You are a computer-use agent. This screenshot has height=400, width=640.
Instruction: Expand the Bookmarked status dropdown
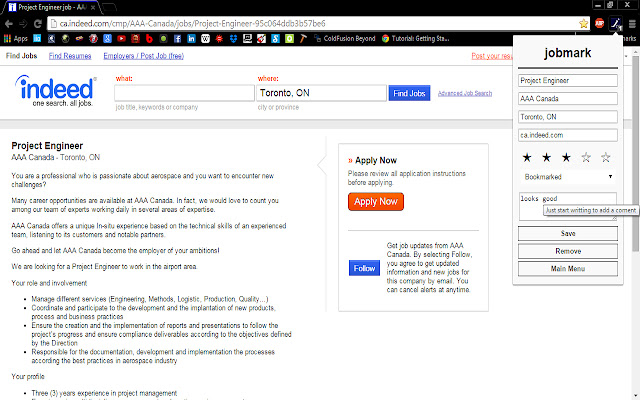tap(568, 177)
